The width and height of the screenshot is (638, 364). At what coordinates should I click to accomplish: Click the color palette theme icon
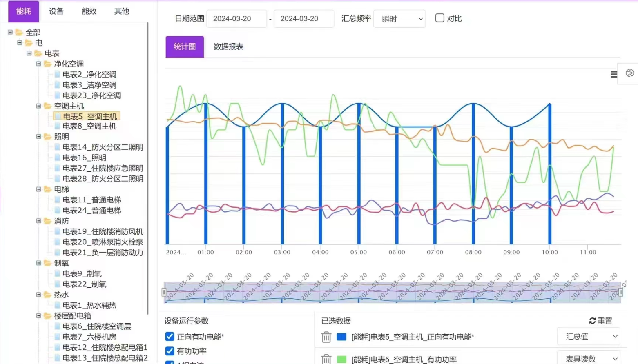coord(629,73)
